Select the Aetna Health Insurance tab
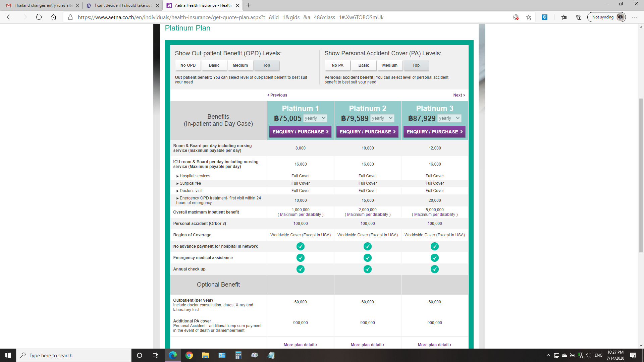 coord(203,5)
